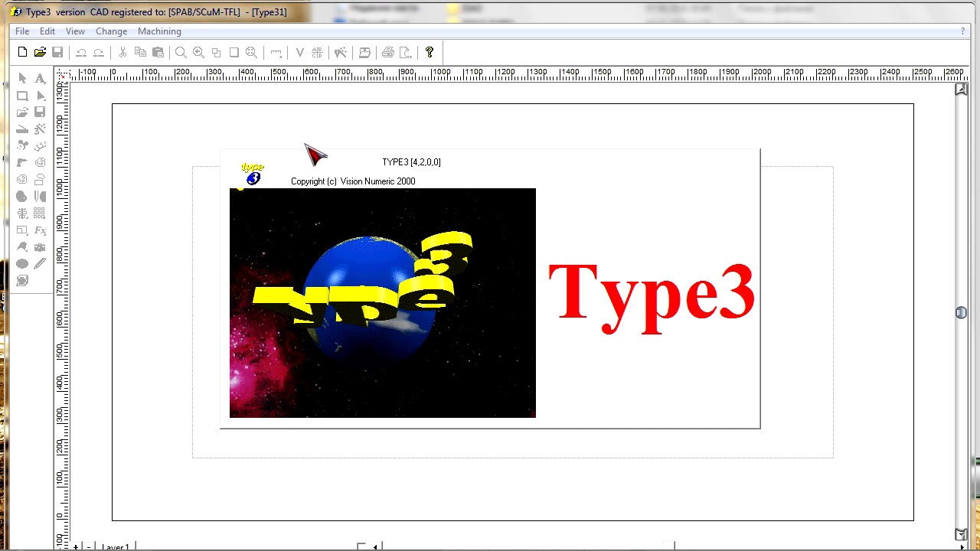Click the clipboard Paste icon
This screenshot has width=980, height=551.
(158, 52)
